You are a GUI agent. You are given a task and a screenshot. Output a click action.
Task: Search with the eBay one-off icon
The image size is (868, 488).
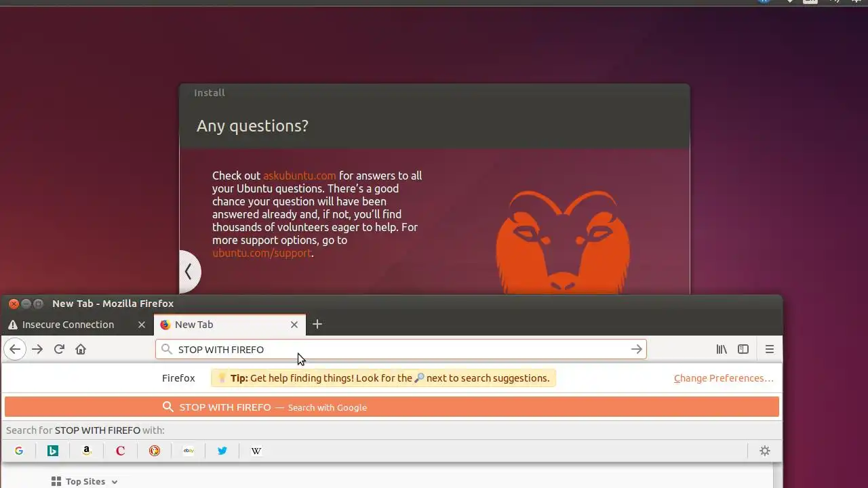[189, 451]
